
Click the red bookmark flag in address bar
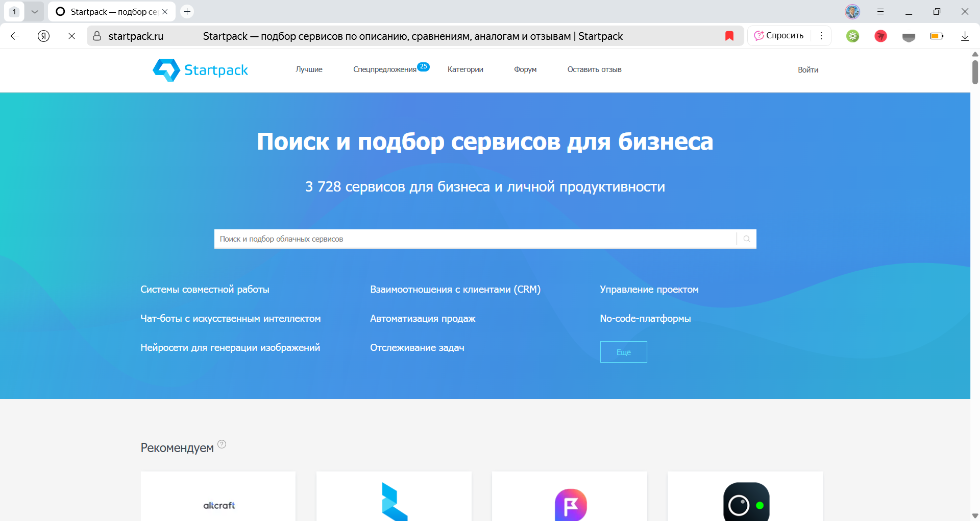click(729, 36)
